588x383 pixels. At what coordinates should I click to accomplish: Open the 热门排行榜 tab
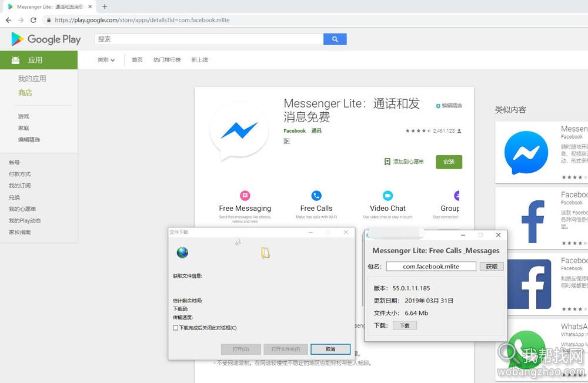pyautogui.click(x=167, y=60)
